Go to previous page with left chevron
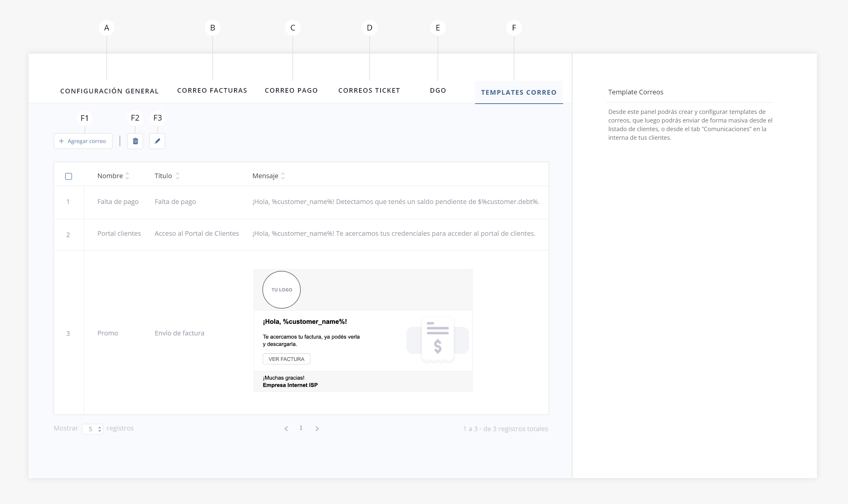The width and height of the screenshot is (848, 504). [x=286, y=428]
